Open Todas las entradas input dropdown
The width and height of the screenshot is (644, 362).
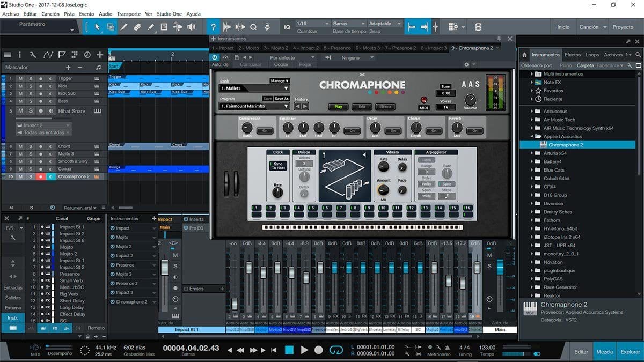click(43, 132)
